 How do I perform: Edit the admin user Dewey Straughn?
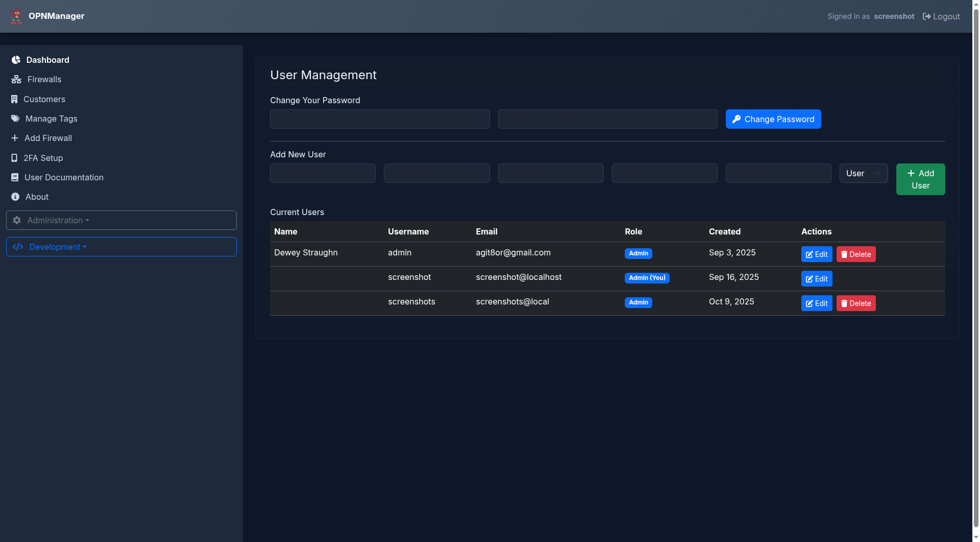click(x=816, y=254)
